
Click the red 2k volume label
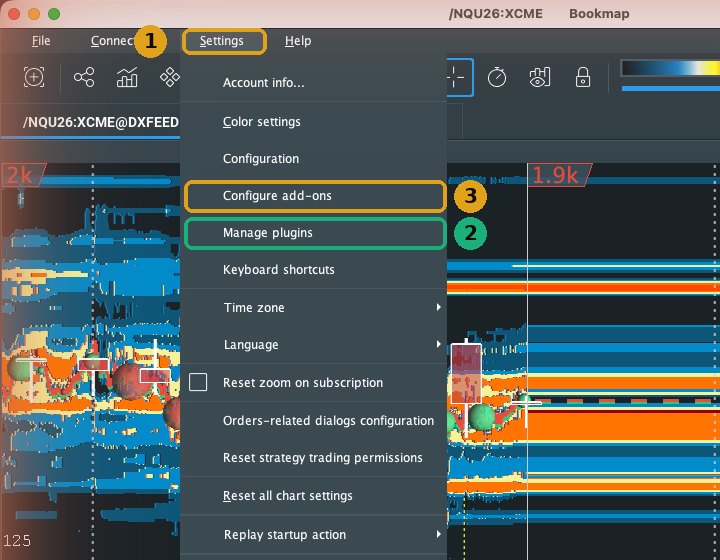[22, 175]
